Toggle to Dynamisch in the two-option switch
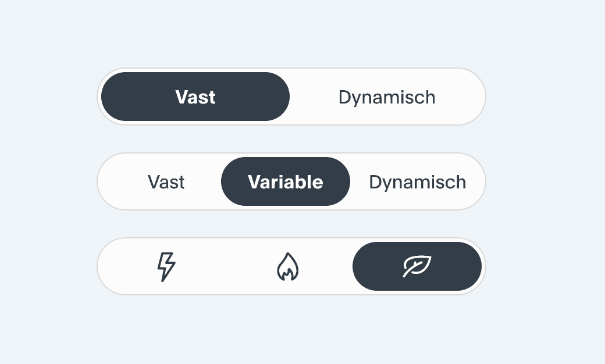Screen dimensions: 605x364 point(387,97)
